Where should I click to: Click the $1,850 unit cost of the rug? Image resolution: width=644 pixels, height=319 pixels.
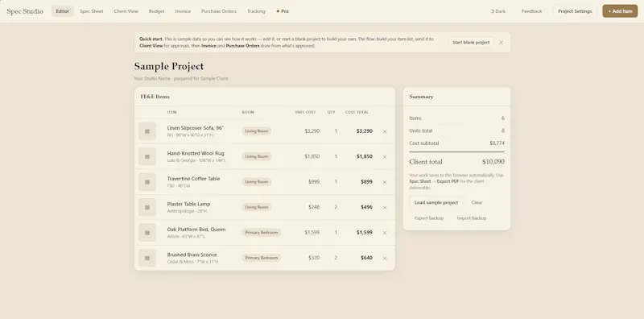coord(312,156)
